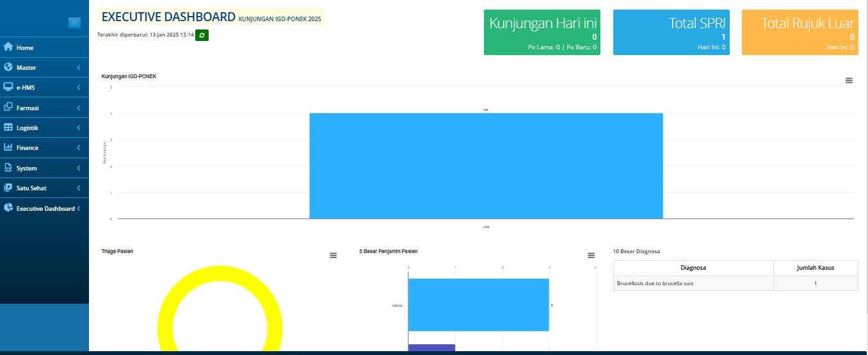Click the System code file icon
The image size is (868, 355).
click(x=8, y=168)
